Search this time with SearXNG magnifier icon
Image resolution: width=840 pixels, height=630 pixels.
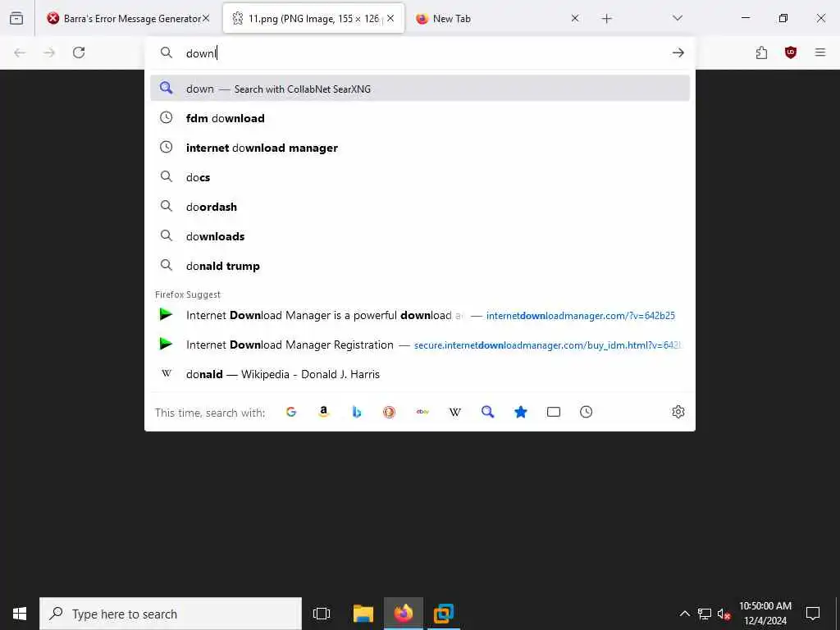pyautogui.click(x=487, y=412)
